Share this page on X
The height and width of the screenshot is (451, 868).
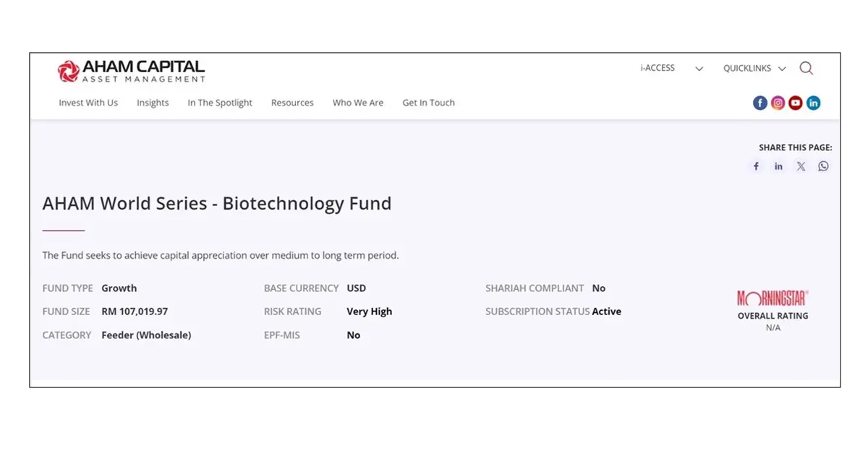point(801,166)
